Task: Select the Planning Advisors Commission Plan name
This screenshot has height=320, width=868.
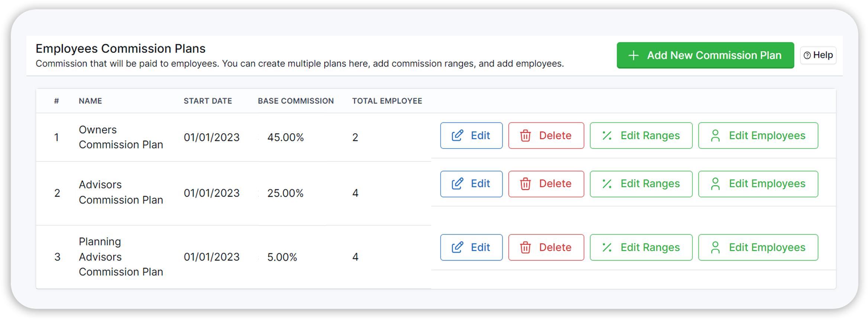Action: 121,257
